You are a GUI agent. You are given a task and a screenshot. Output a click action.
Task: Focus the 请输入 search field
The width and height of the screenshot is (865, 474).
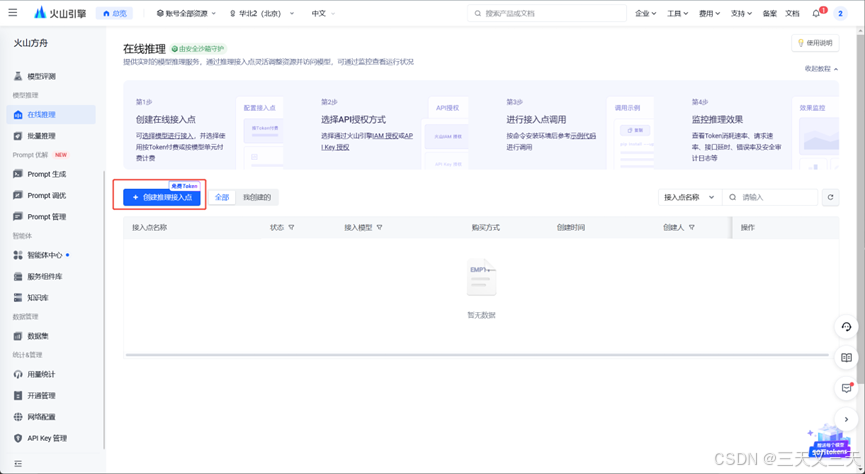point(770,197)
